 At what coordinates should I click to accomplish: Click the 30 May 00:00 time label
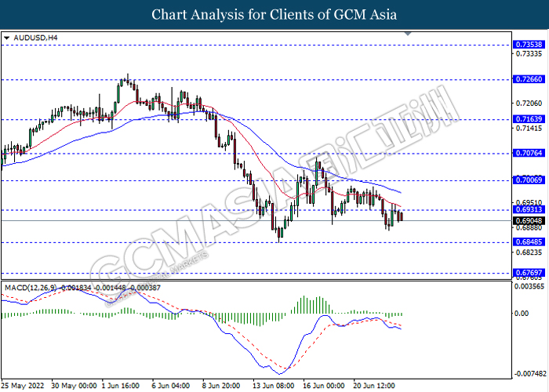click(x=74, y=386)
